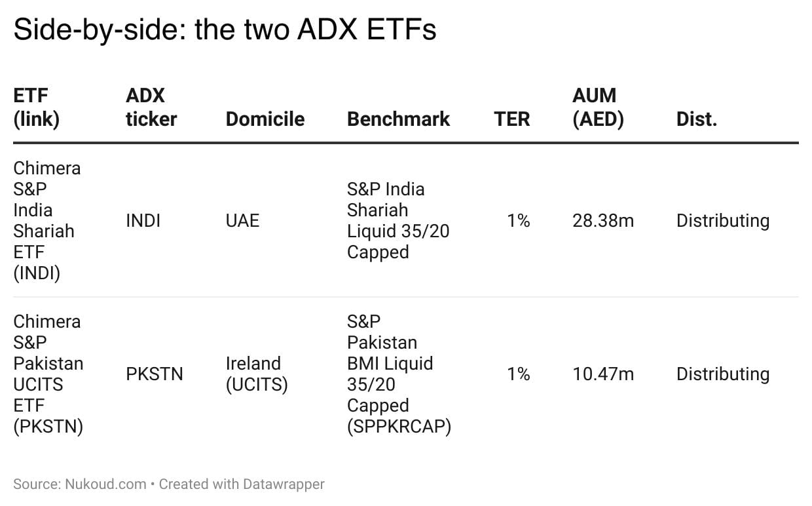
Task: Click the AUM (AED) column header
Action: tap(598, 107)
